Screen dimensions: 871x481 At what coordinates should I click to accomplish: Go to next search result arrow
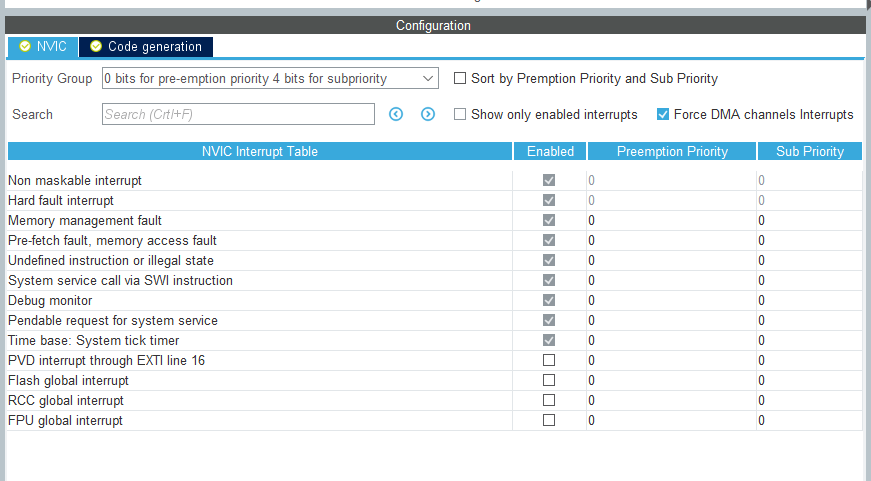(428, 114)
